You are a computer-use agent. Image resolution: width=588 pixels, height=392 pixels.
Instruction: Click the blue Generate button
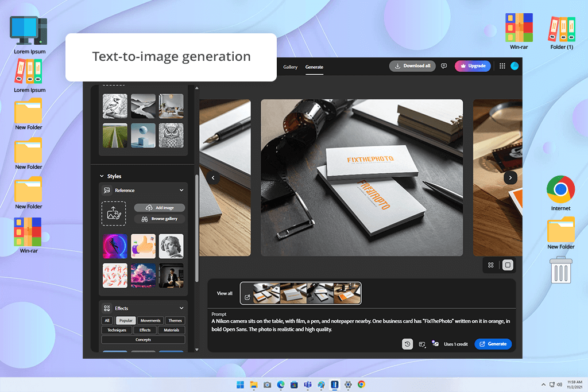click(x=493, y=344)
